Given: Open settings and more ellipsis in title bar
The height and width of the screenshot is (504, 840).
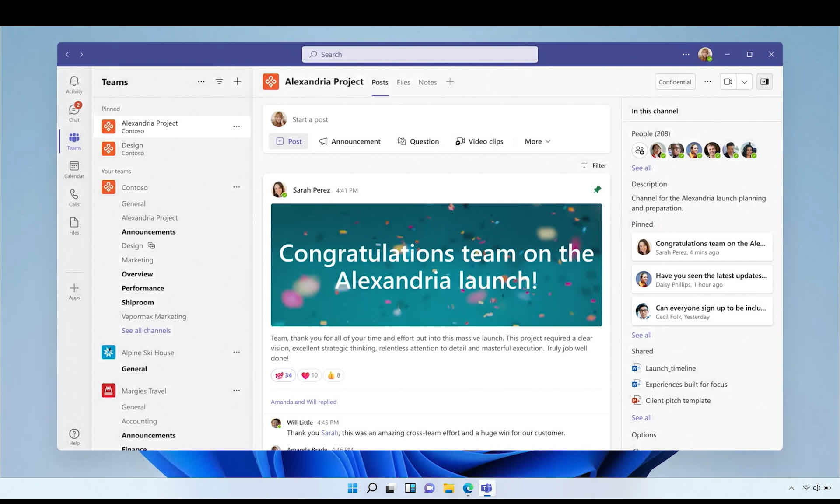Looking at the screenshot, I should pyautogui.click(x=686, y=54).
